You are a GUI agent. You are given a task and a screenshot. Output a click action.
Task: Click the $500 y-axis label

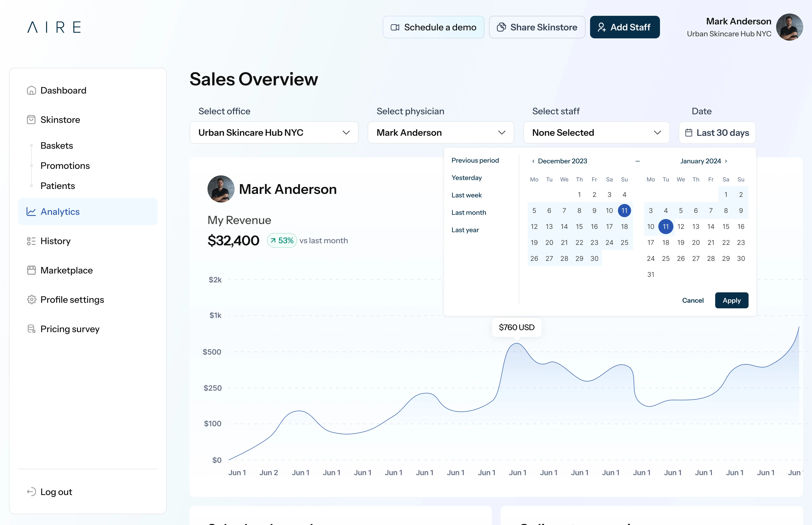(x=212, y=352)
